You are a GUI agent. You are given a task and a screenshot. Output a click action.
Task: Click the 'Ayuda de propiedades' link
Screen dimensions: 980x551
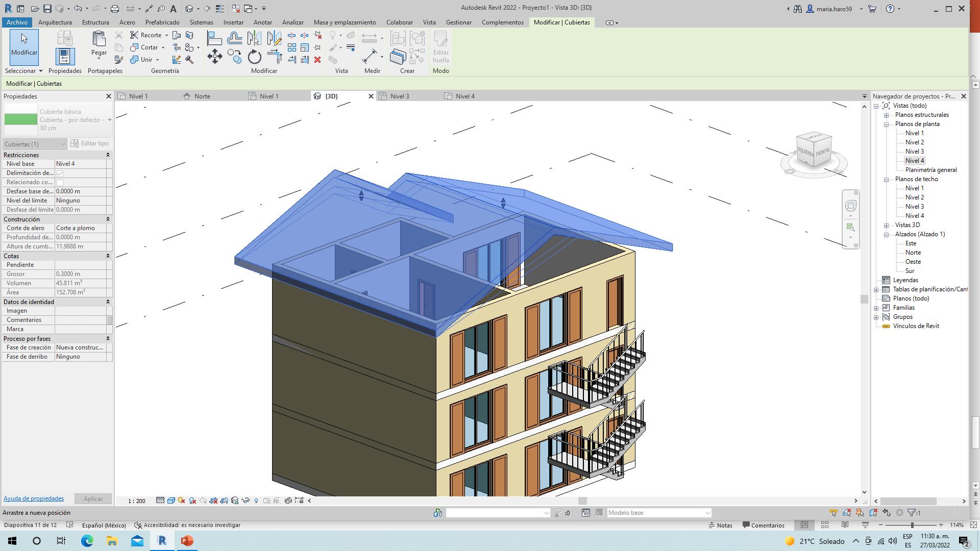point(34,498)
